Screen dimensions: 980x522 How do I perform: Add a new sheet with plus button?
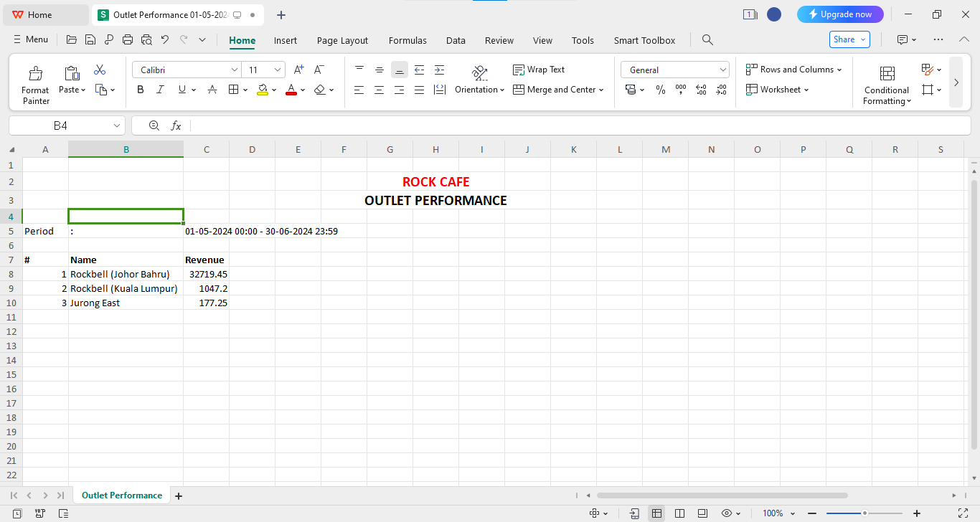point(179,495)
